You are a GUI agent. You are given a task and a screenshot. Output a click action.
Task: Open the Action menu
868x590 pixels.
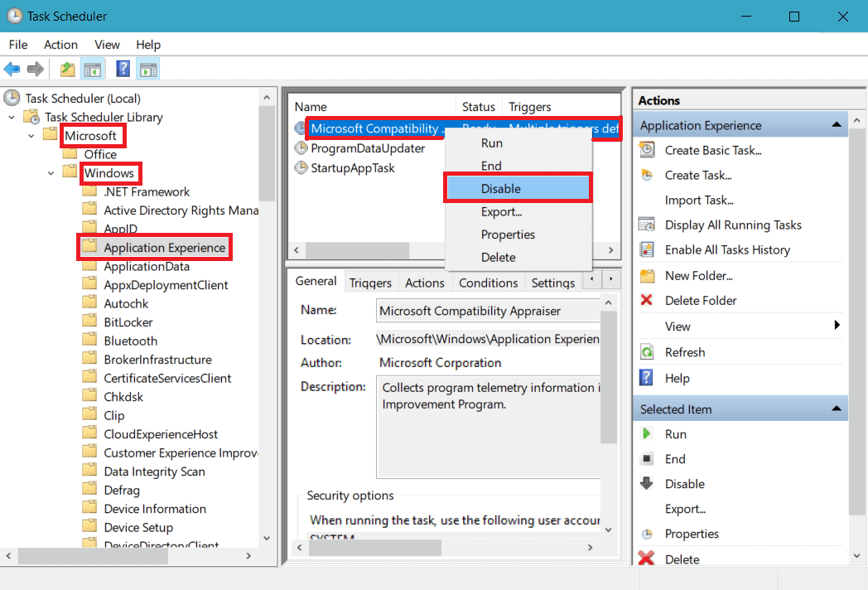(60, 45)
